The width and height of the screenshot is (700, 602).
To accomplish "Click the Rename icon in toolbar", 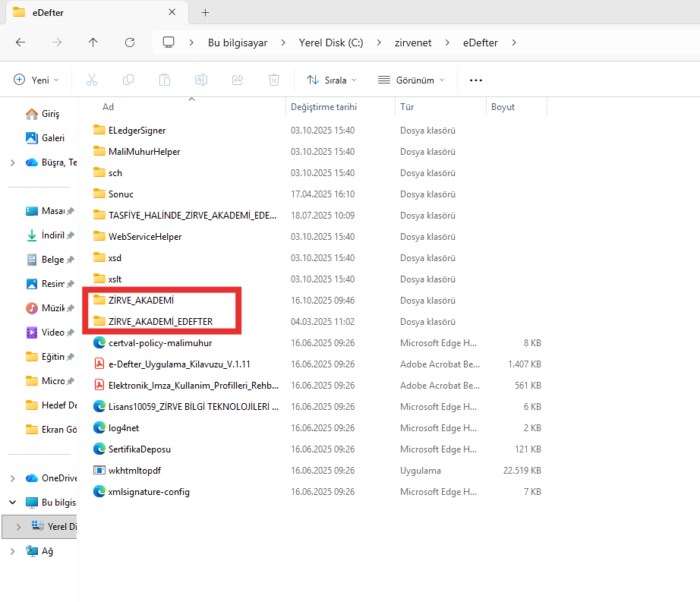I will pyautogui.click(x=201, y=80).
